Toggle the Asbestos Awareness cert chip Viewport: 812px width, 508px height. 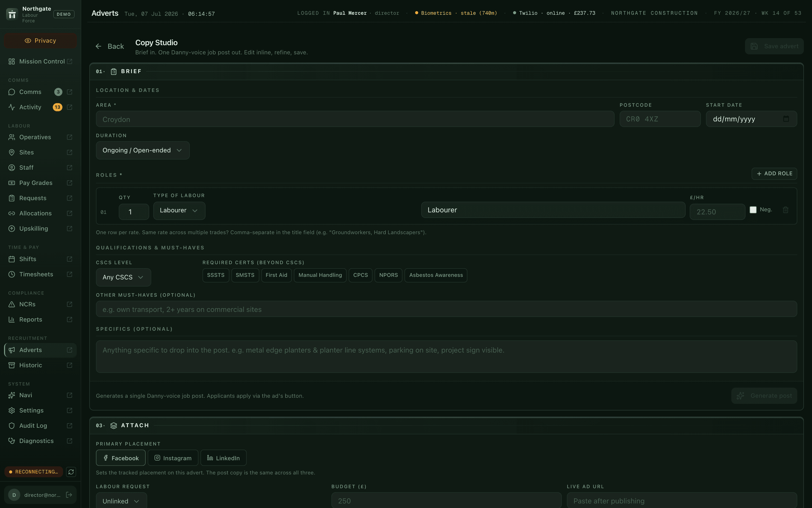436,275
